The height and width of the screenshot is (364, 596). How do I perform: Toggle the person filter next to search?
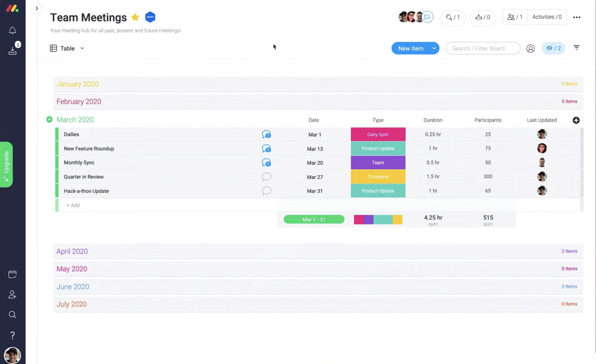pos(531,48)
